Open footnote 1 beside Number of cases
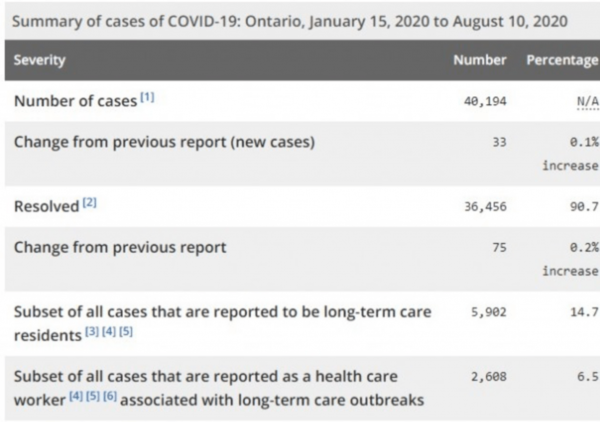This screenshot has width=600, height=422. click(146, 98)
